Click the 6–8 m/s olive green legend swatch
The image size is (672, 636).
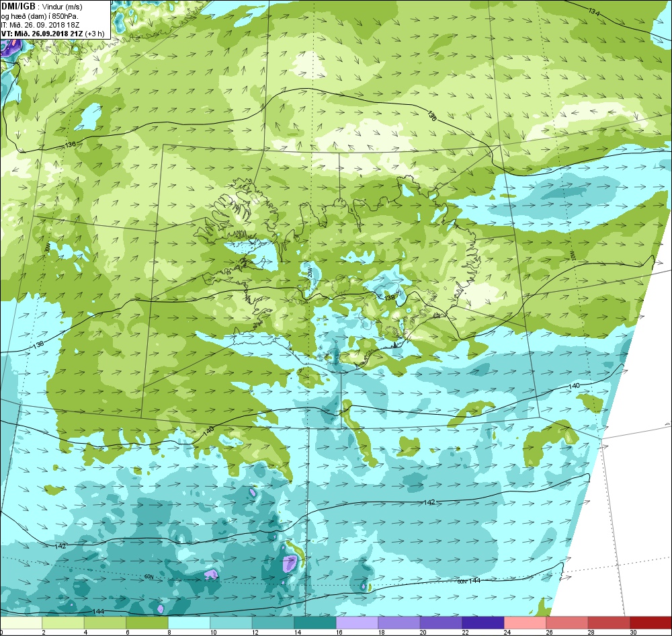coord(147,623)
